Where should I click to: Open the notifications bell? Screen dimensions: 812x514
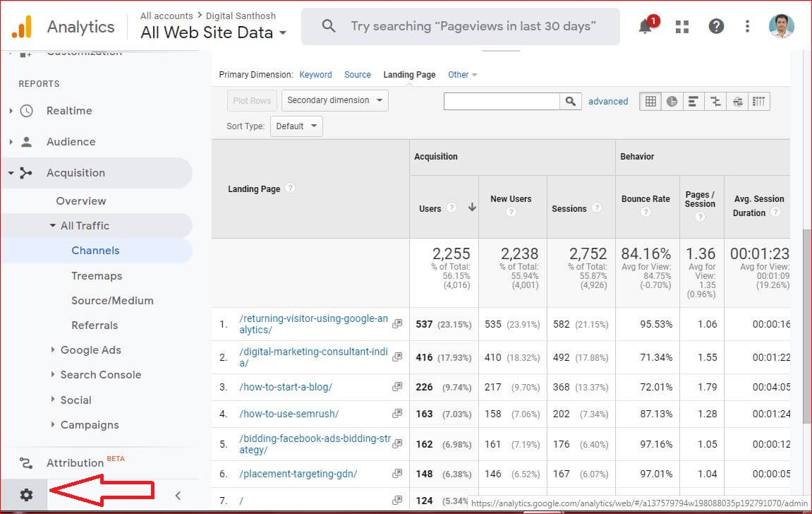pos(646,26)
